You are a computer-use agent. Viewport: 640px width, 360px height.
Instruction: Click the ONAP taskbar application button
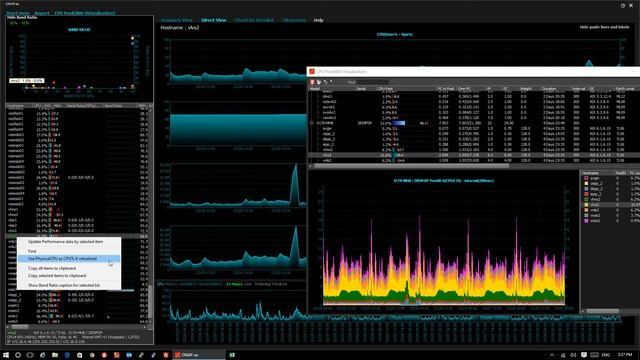coord(199,355)
